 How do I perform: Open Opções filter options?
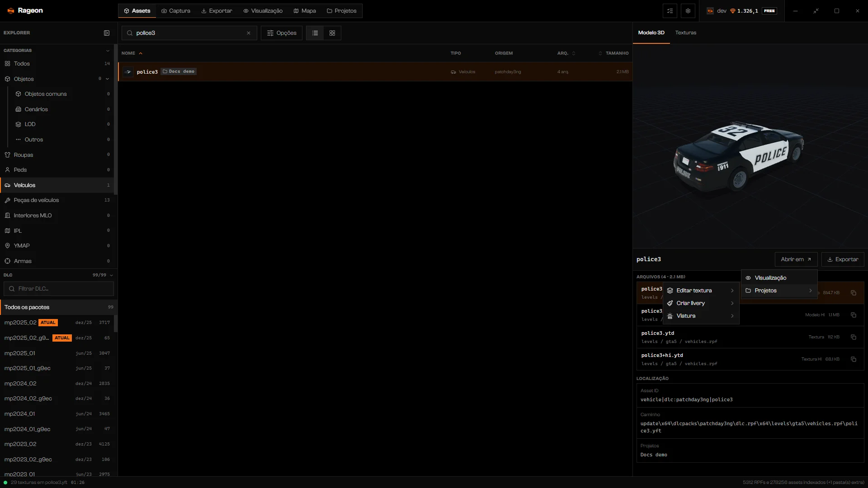(282, 33)
